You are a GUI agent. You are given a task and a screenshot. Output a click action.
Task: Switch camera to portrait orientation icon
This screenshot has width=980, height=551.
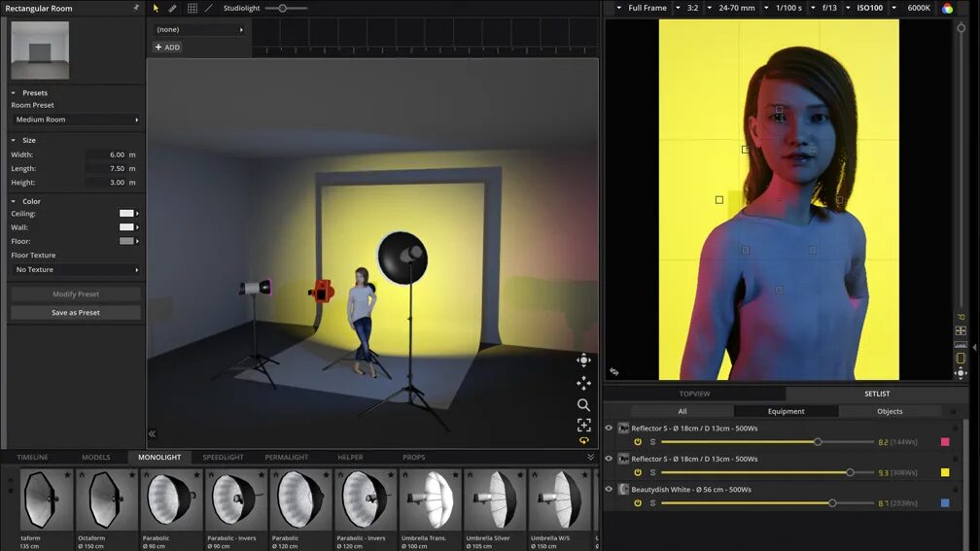coord(961,358)
